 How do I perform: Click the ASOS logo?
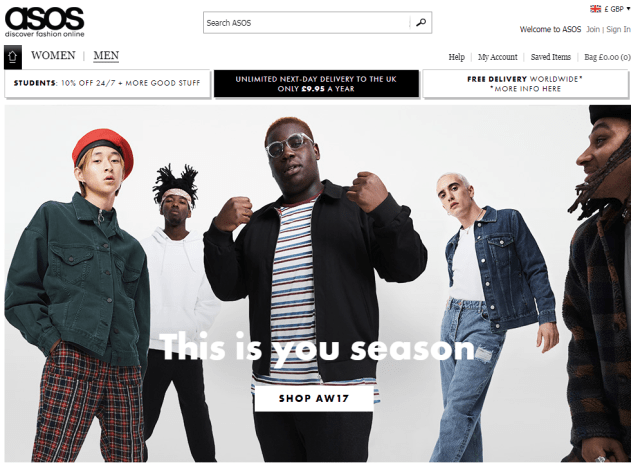(x=44, y=22)
